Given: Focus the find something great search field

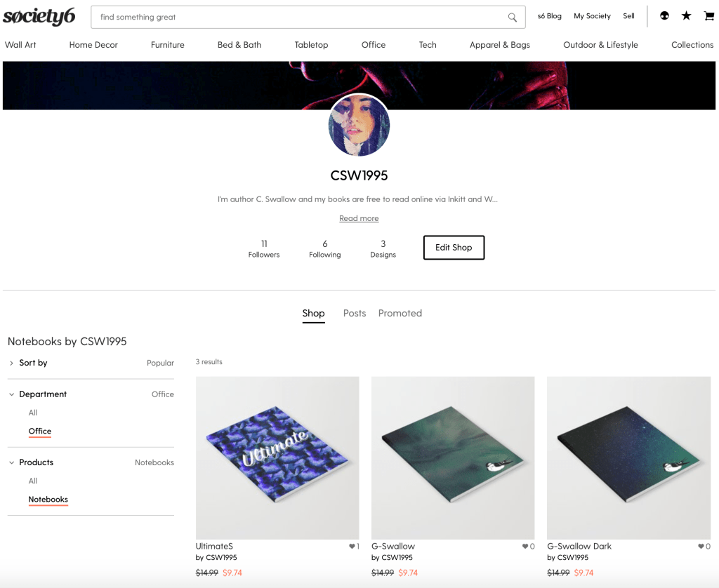Looking at the screenshot, I should pyautogui.click(x=303, y=18).
